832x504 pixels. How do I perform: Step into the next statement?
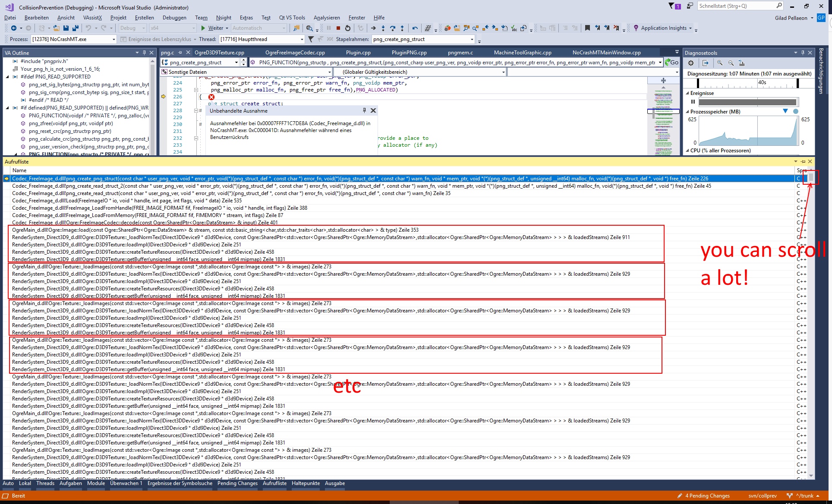click(383, 28)
